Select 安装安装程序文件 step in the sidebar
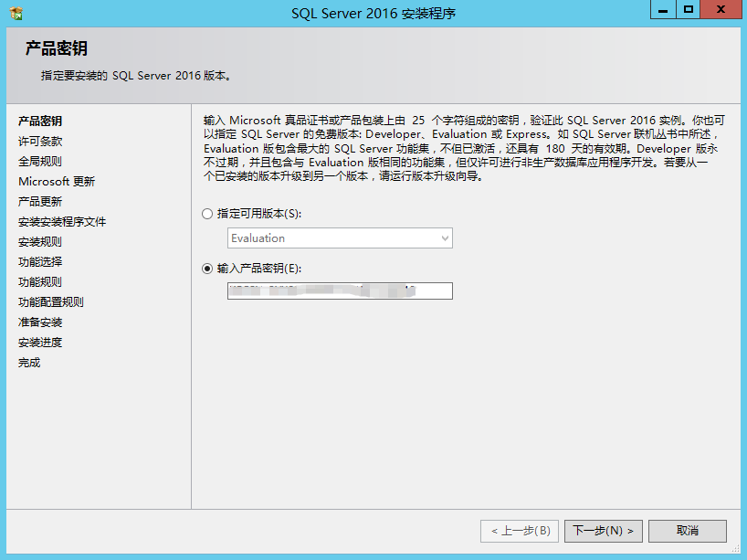Image resolution: width=747 pixels, height=560 pixels. 62,222
